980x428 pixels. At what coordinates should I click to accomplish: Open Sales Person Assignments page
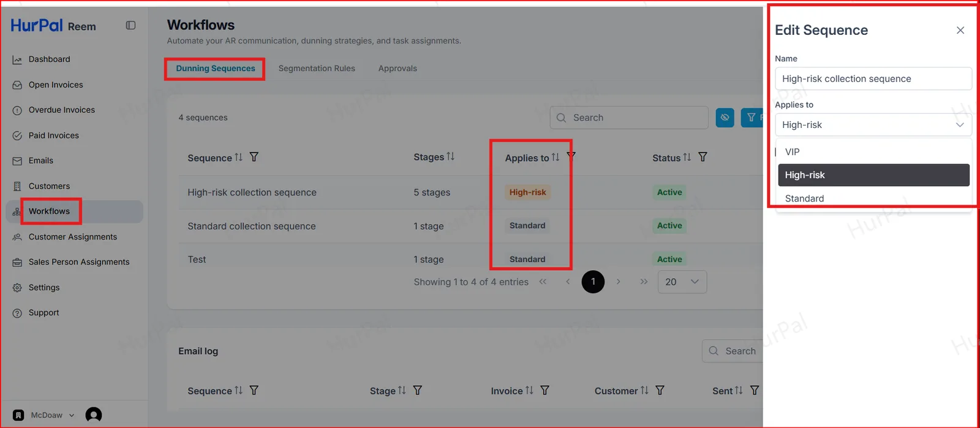pos(79,262)
